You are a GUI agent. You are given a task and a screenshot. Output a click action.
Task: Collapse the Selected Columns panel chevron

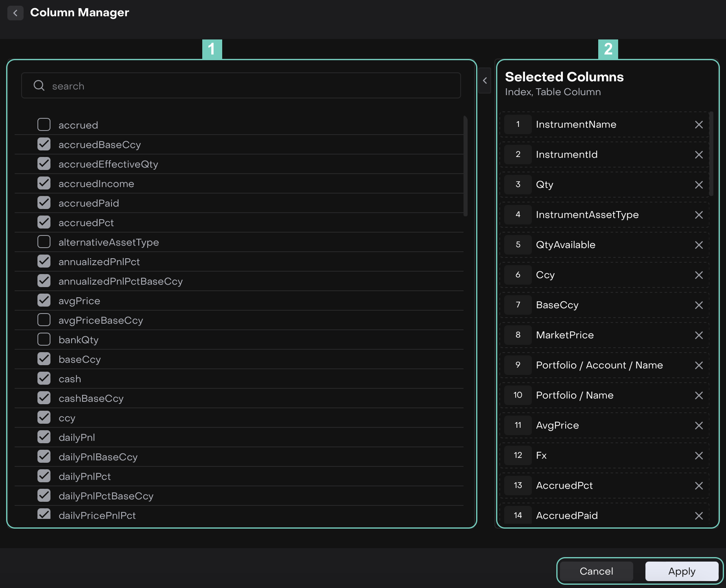485,81
